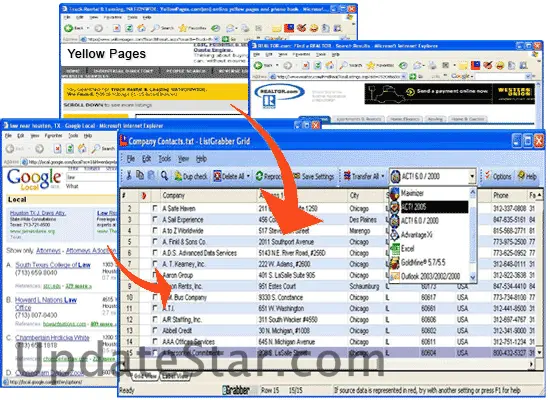Viewport: 550px width, 400px height.
Task: Tick the checkbox for A Sail Experience
Action: pos(155,220)
